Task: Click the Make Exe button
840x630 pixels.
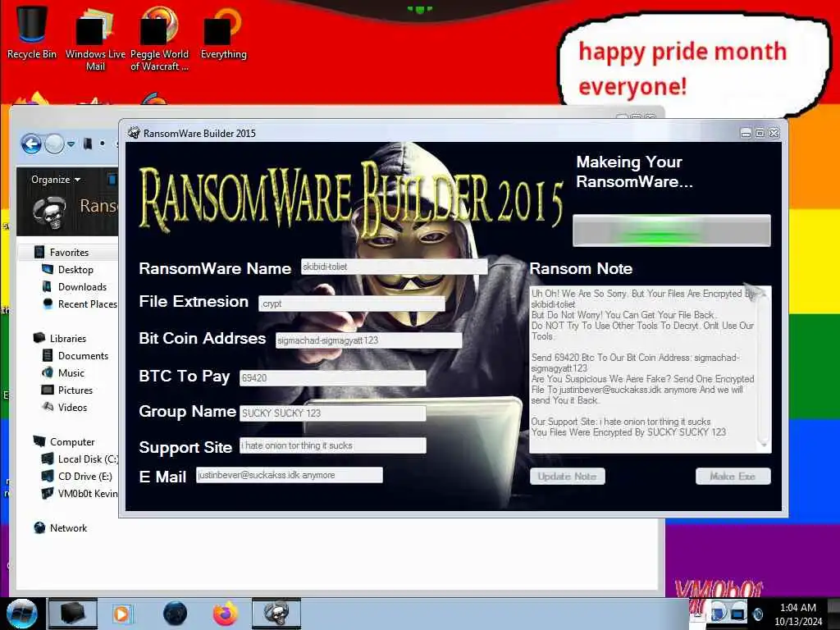Action: [x=733, y=477]
